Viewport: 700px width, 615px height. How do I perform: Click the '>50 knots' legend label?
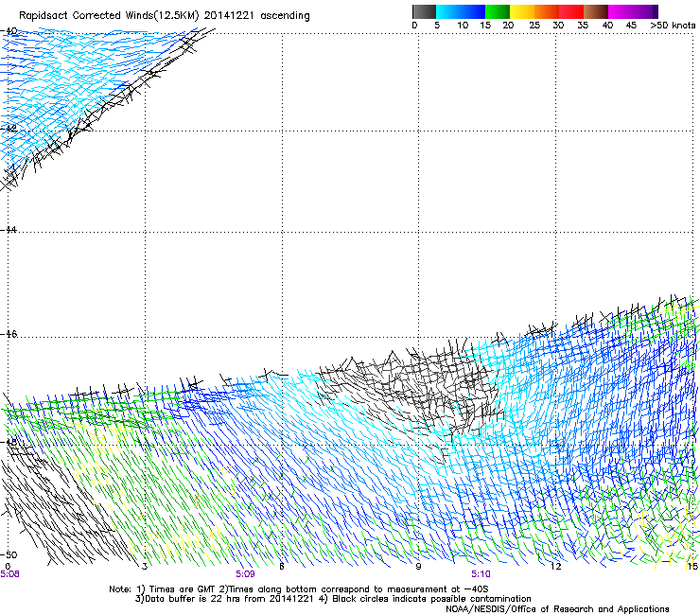[x=673, y=26]
